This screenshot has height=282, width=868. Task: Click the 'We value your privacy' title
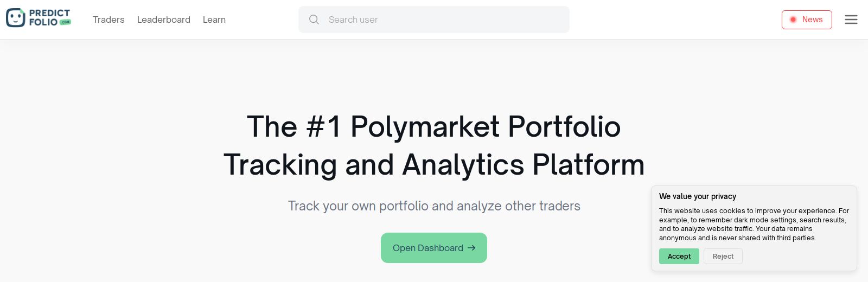(x=698, y=196)
